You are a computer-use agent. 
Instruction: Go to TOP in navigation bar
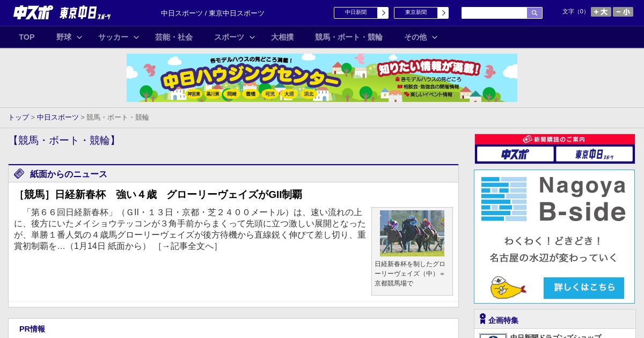(x=27, y=37)
